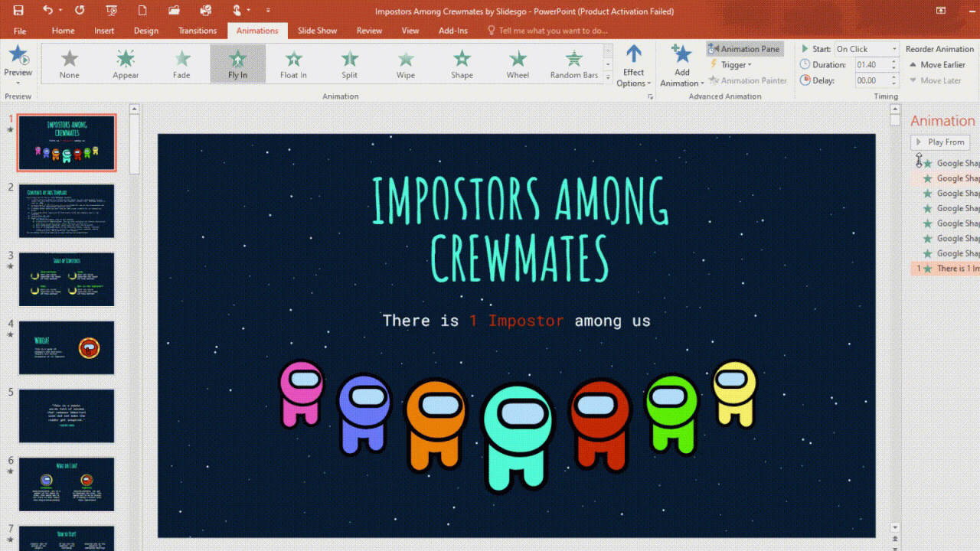Select the None animation effect
This screenshot has width=980, height=551.
click(70, 64)
